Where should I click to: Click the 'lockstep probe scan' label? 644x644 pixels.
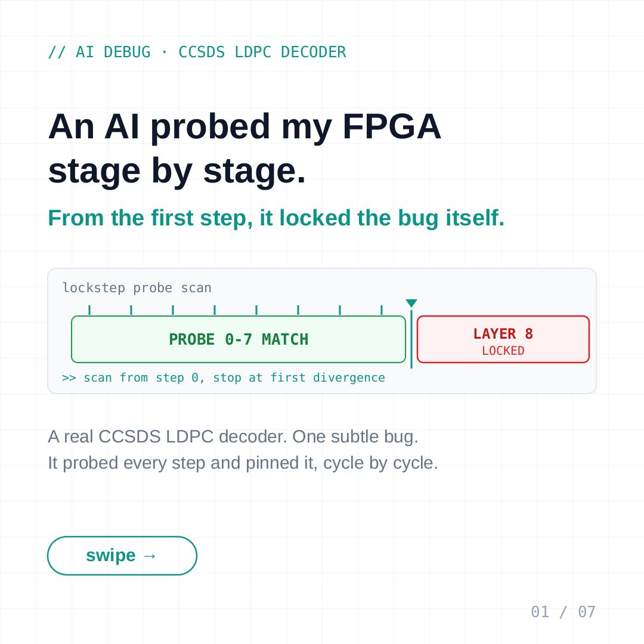[137, 287]
